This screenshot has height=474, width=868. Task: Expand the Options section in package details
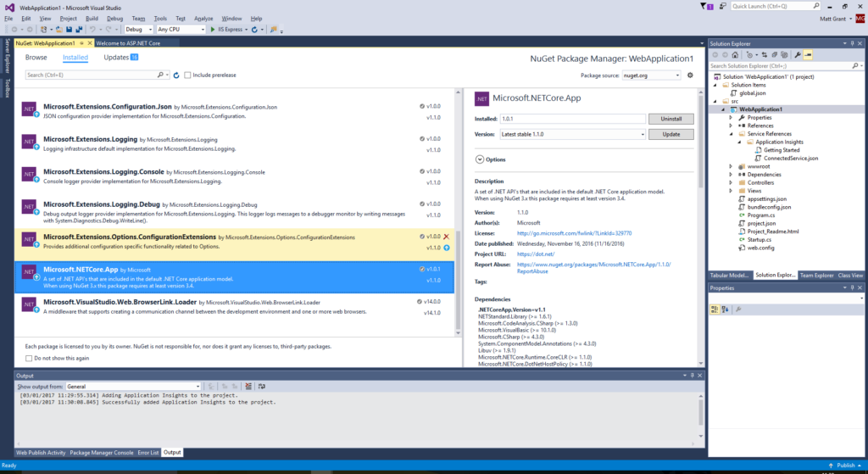pos(480,159)
